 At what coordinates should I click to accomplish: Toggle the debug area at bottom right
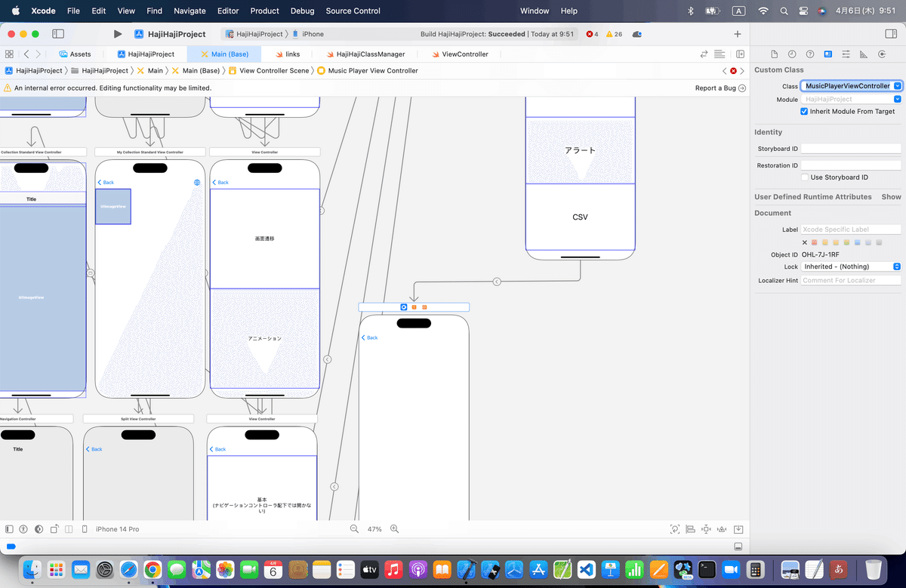pos(738,546)
